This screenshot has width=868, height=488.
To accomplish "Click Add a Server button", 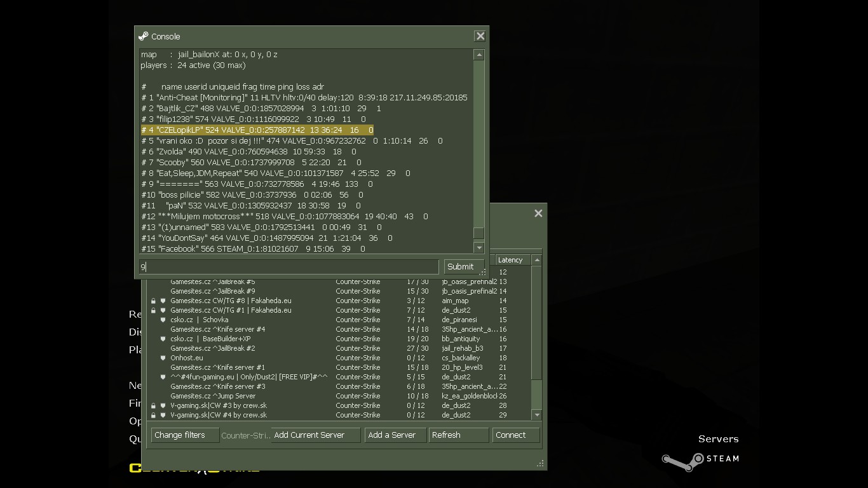I will tap(395, 435).
